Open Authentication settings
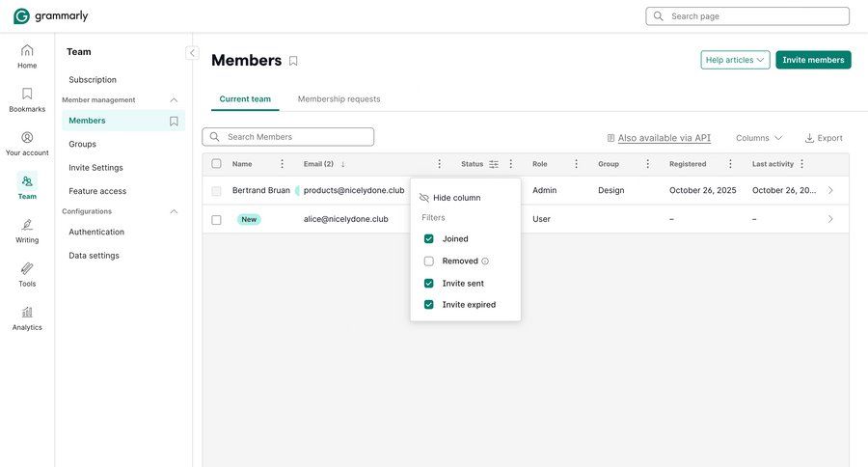The image size is (868, 467). pyautogui.click(x=96, y=233)
